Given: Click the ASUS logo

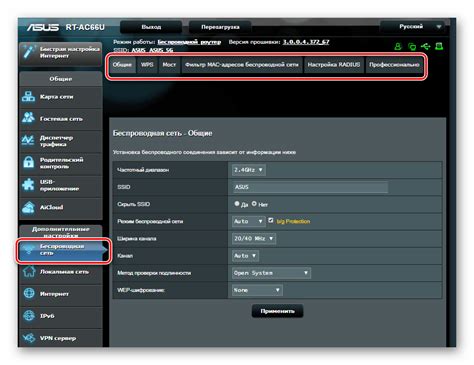Looking at the screenshot, I should click(x=43, y=27).
